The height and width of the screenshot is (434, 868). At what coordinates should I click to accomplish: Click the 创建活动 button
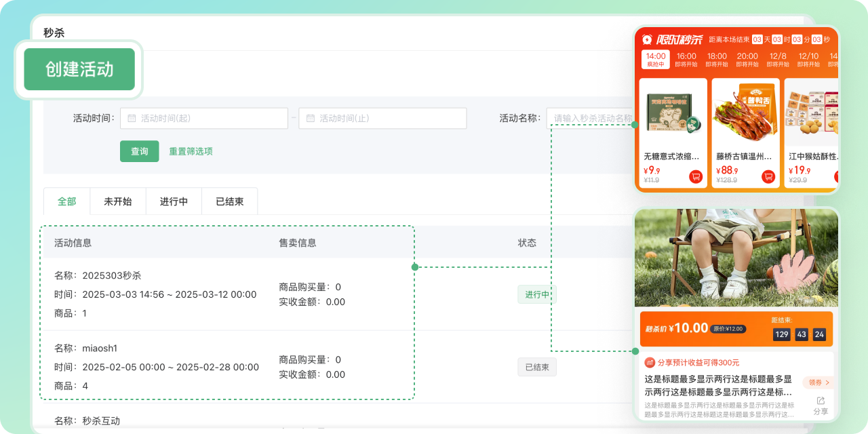click(79, 69)
